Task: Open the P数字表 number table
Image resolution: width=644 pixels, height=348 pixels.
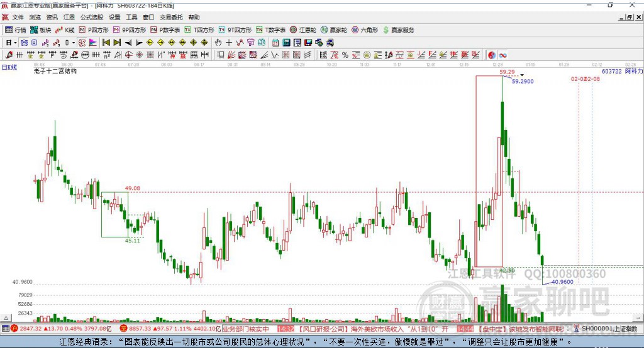Action: pyautogui.click(x=165, y=30)
